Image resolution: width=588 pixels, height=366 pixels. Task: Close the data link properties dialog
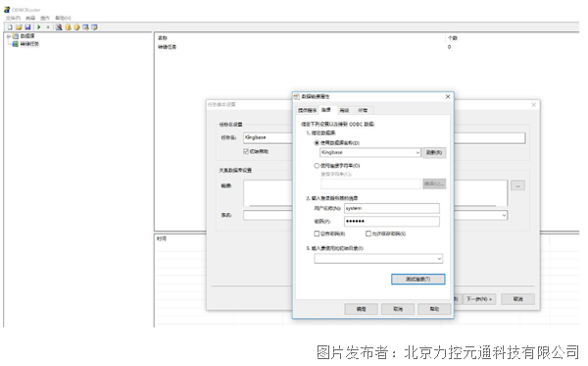(448, 97)
